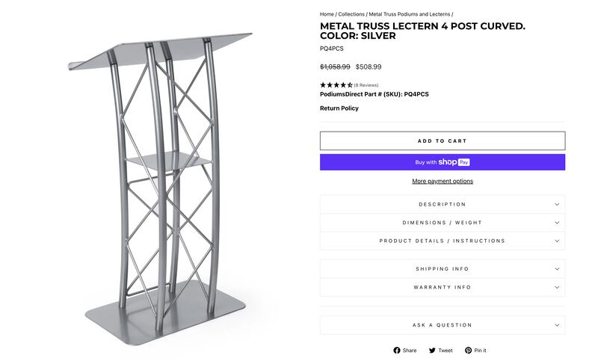
Task: Expand the Shipping Info section
Action: click(442, 269)
